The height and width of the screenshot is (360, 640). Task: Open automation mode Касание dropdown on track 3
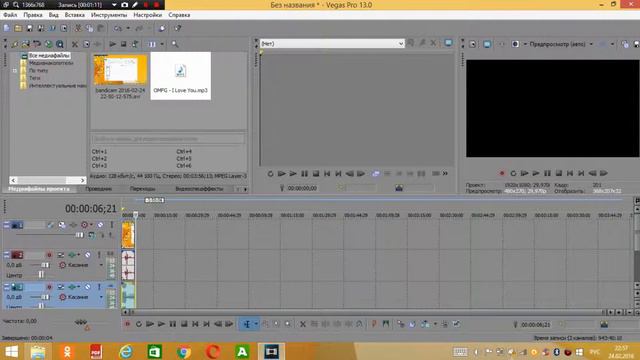point(101,297)
